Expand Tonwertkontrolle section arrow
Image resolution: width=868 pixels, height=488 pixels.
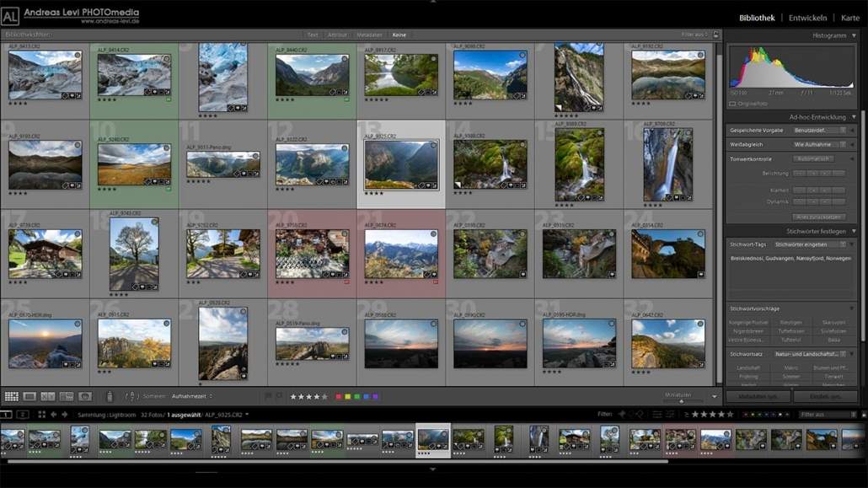click(x=853, y=159)
